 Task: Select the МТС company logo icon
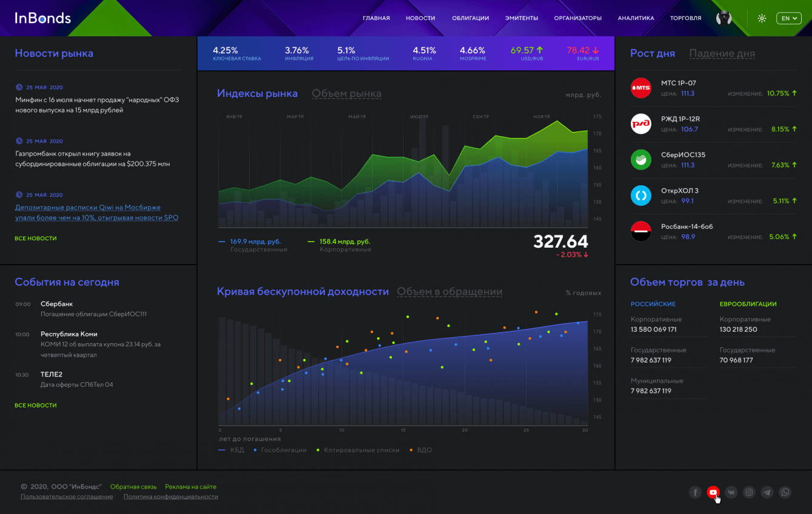641,88
